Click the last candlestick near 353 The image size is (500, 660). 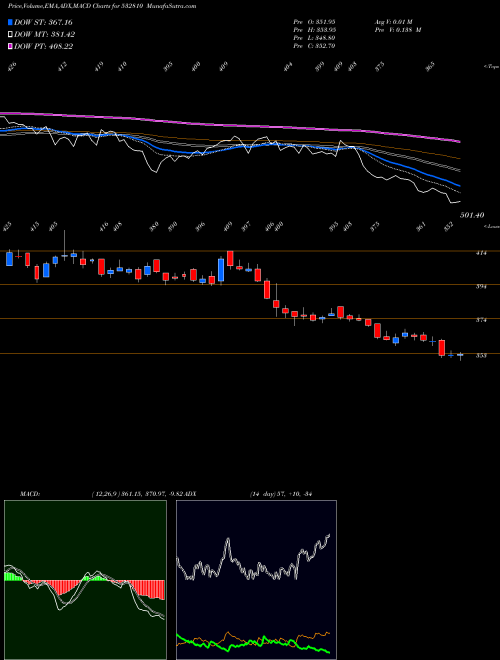[x=460, y=356]
